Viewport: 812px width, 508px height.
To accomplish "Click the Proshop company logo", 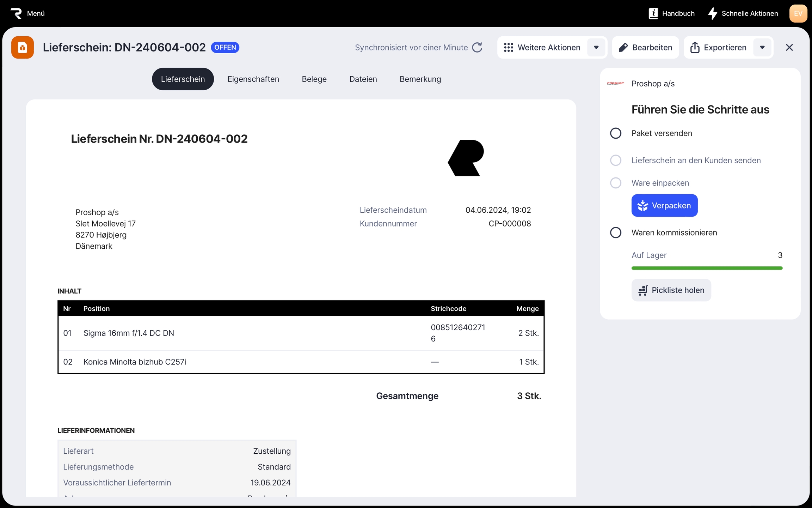I will pos(615,84).
